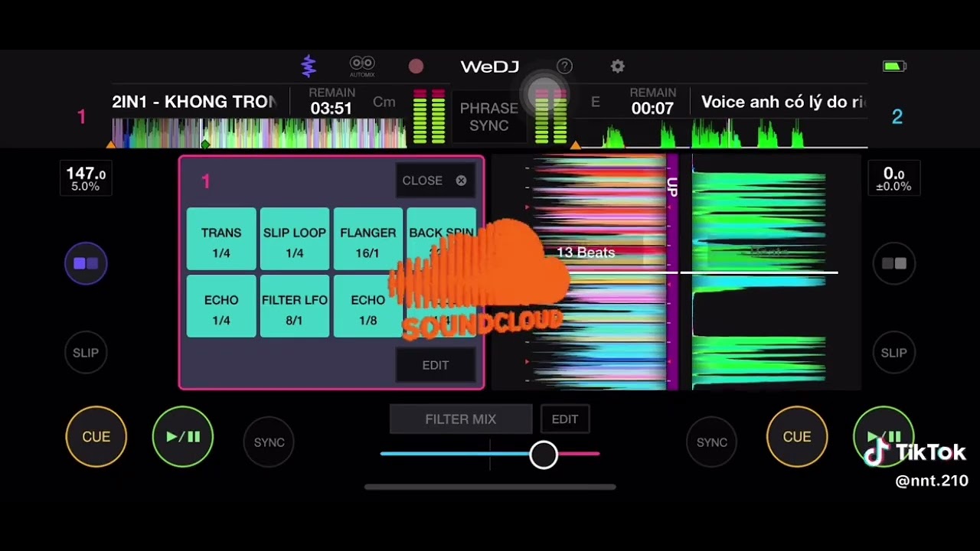Open deck 1 track title 2IN1 - KHONG TRON

194,102
